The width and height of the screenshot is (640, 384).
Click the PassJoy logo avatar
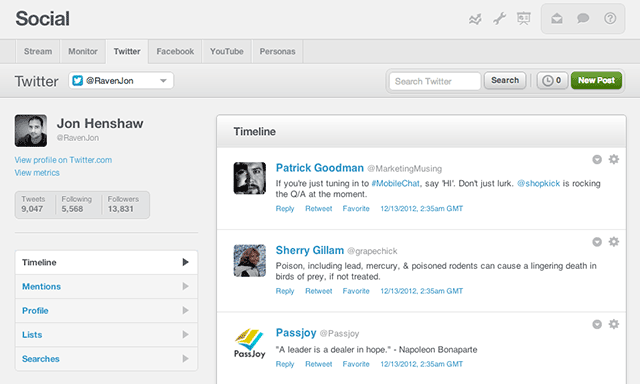coord(250,343)
